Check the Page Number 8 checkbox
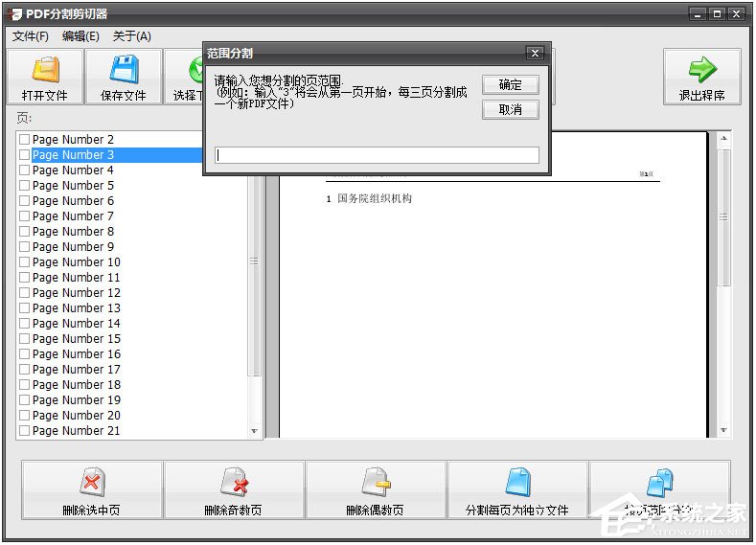The width and height of the screenshot is (756, 545). click(x=25, y=232)
